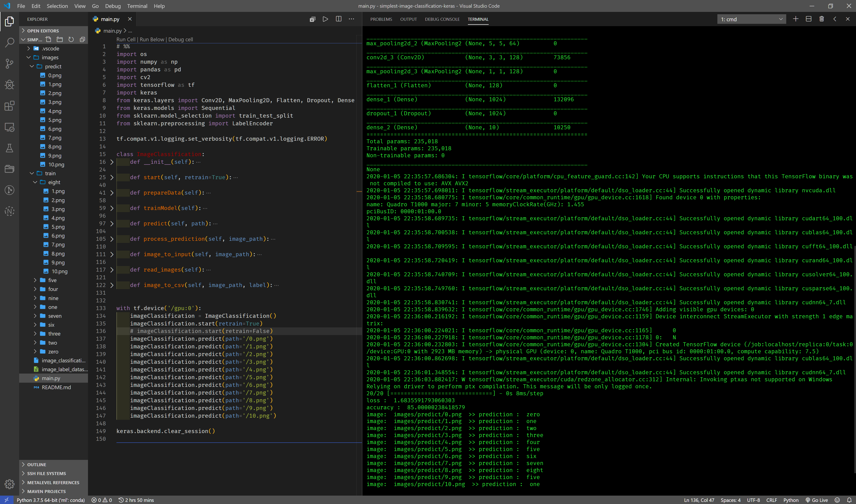This screenshot has width=856, height=504.
Task: Expand the 'five' folder in explorer
Action: click(x=52, y=280)
